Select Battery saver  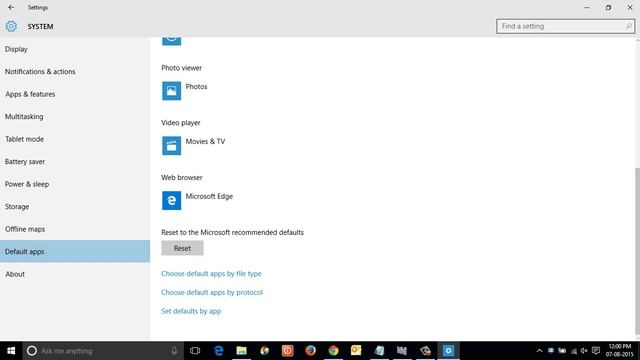click(75, 162)
